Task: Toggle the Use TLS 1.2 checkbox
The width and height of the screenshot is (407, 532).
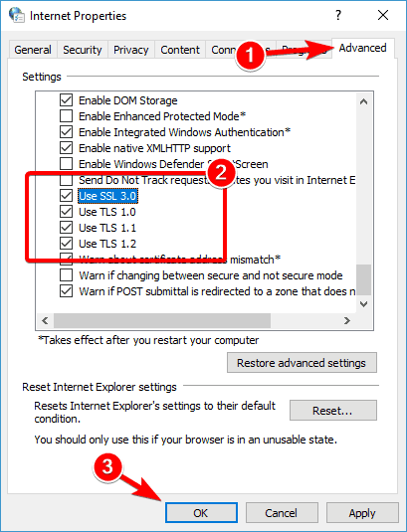Action: pos(66,244)
